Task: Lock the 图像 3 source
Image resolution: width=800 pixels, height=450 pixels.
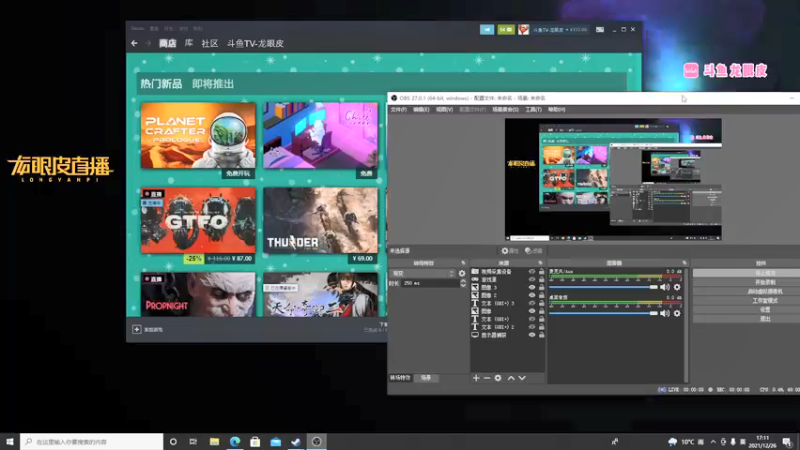Action: point(541,287)
